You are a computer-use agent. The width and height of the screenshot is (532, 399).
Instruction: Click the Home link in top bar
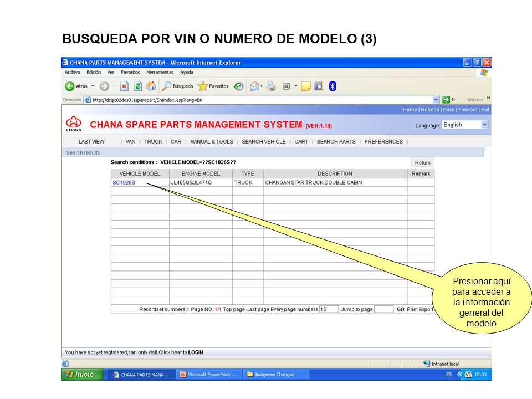pos(410,110)
